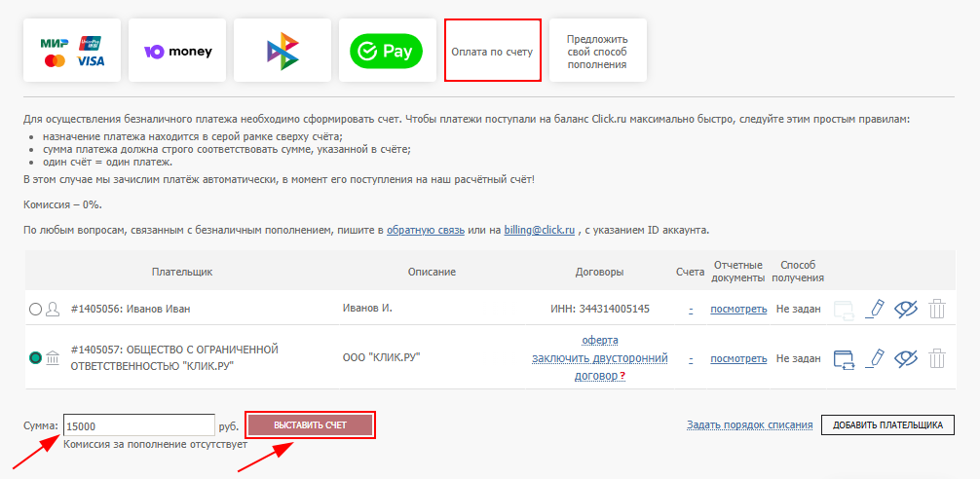Click the Сумма input field
980x479 pixels.
[138, 425]
